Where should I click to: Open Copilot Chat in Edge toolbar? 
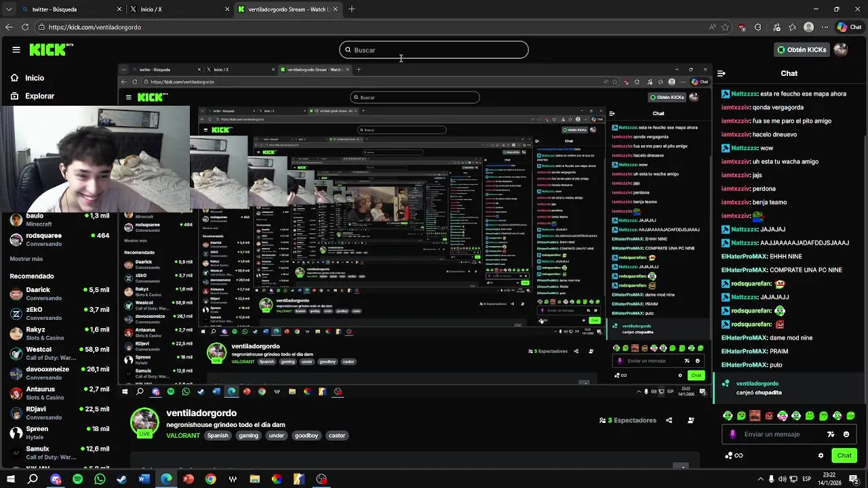click(x=849, y=27)
